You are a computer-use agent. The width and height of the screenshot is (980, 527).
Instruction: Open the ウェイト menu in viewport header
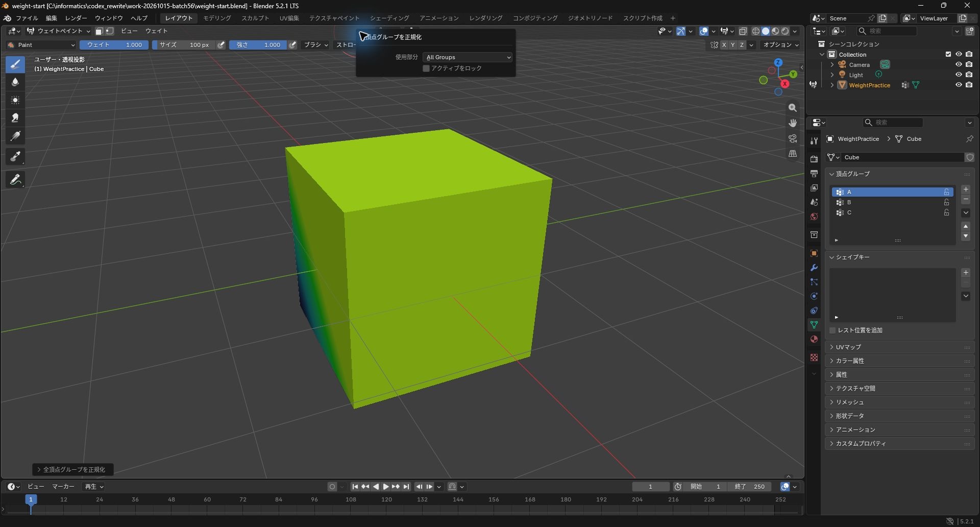[156, 31]
